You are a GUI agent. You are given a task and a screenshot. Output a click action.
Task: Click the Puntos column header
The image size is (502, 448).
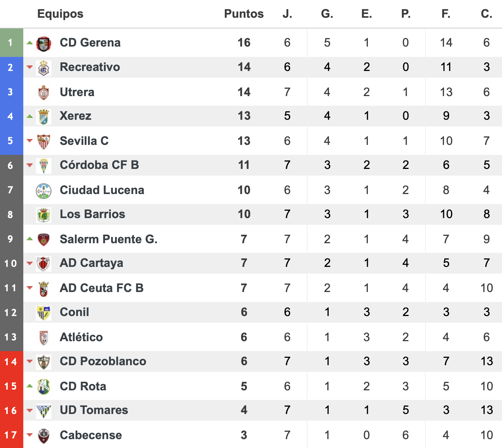pos(244,14)
